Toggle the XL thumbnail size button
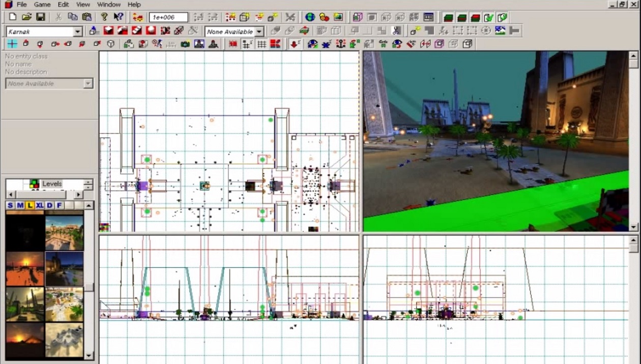This screenshot has height=364, width=641. click(40, 205)
